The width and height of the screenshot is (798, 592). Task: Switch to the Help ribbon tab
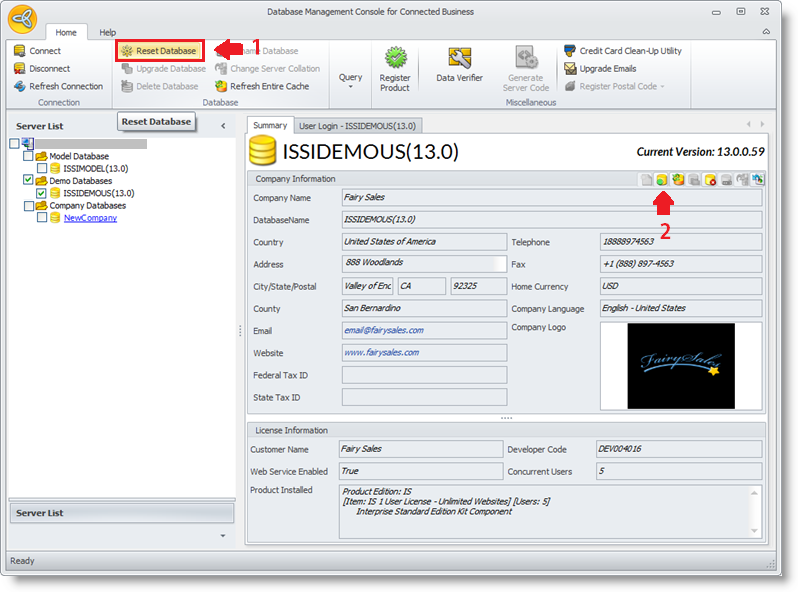107,33
